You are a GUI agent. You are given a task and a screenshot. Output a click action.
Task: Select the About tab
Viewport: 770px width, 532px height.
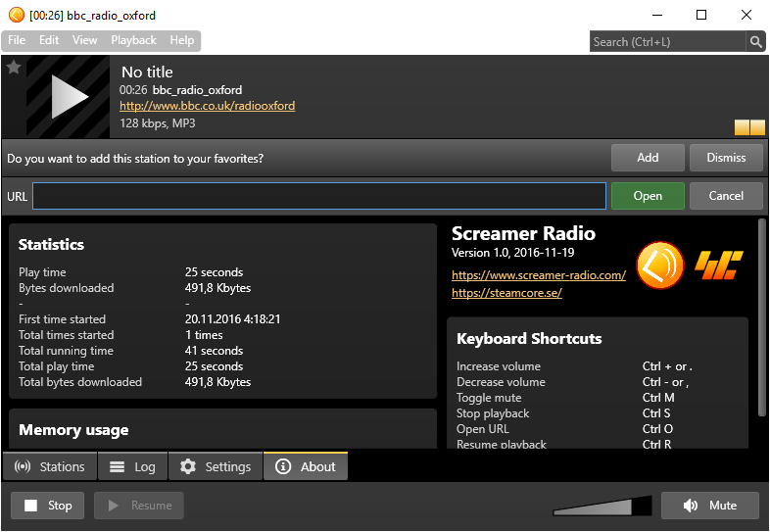coord(306,466)
